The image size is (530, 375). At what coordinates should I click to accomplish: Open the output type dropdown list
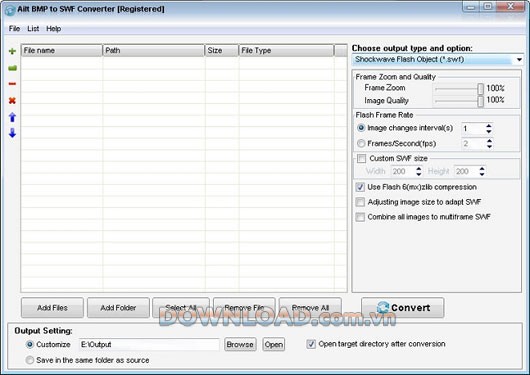[519, 60]
